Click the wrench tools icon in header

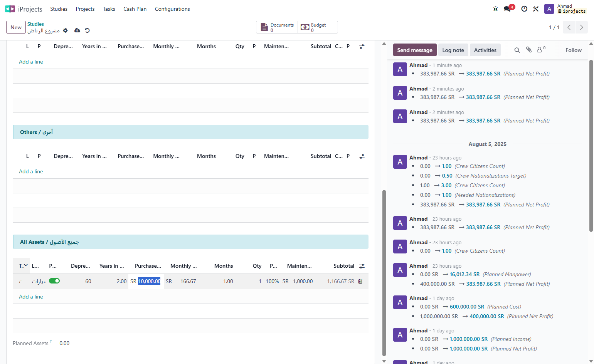(536, 9)
